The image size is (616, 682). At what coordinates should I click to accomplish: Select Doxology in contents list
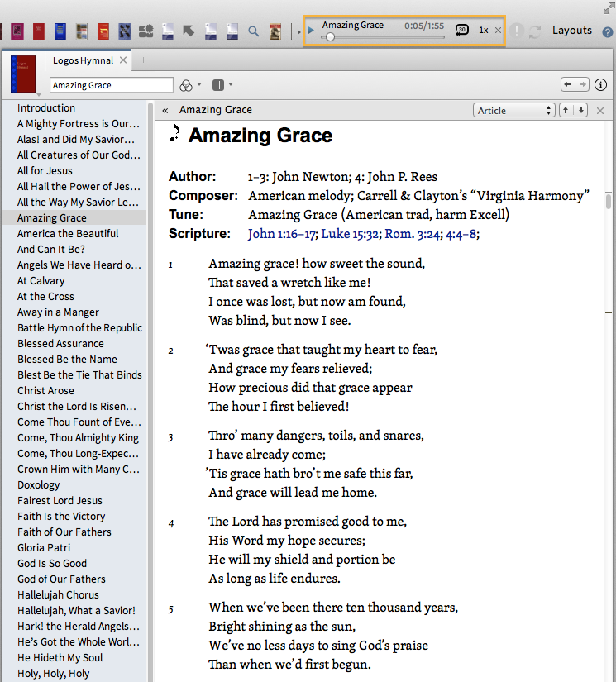(x=38, y=484)
